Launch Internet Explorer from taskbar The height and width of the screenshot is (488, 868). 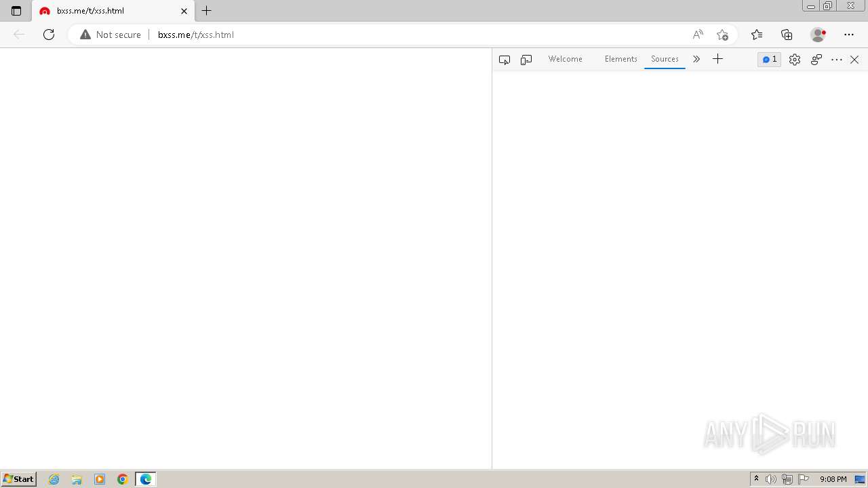click(54, 479)
